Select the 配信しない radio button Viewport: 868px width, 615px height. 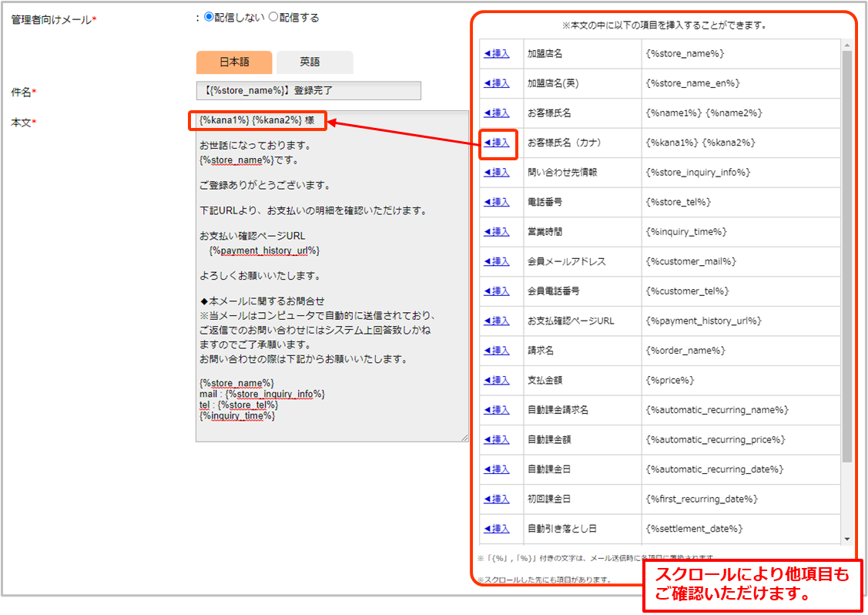[x=209, y=18]
